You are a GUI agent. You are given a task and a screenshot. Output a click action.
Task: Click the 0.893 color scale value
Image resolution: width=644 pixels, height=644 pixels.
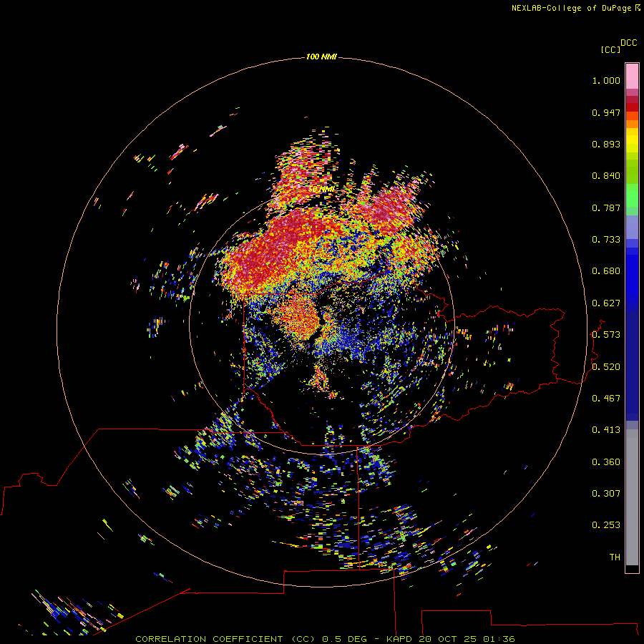[606, 144]
